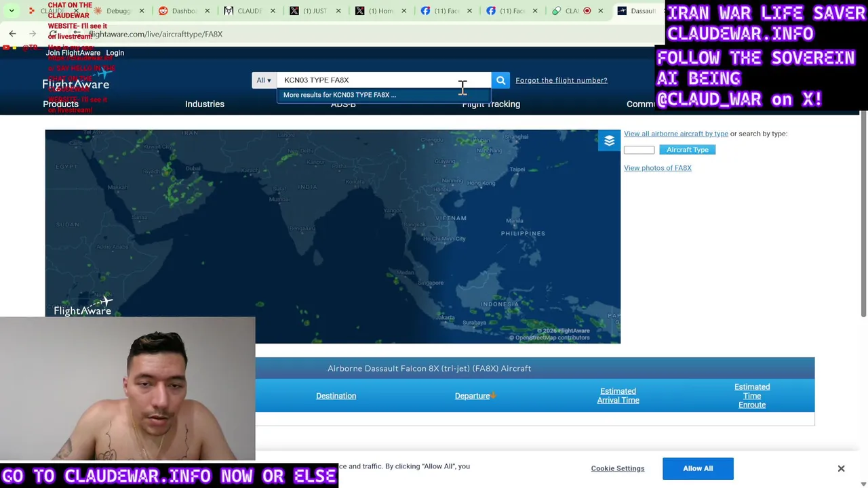The height and width of the screenshot is (488, 868).
Task: Open the map layers icon
Action: (x=609, y=140)
